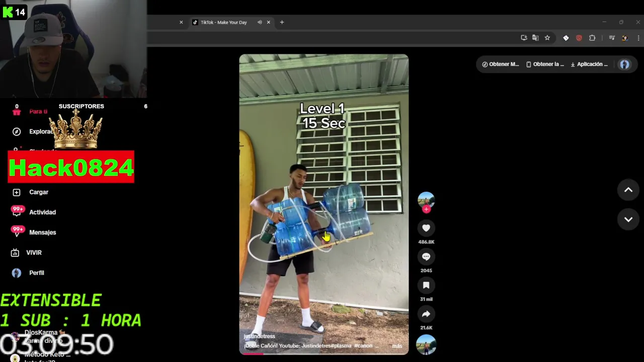Open the red shield extension icon
Screen dimensions: 644x362
(x=579, y=38)
